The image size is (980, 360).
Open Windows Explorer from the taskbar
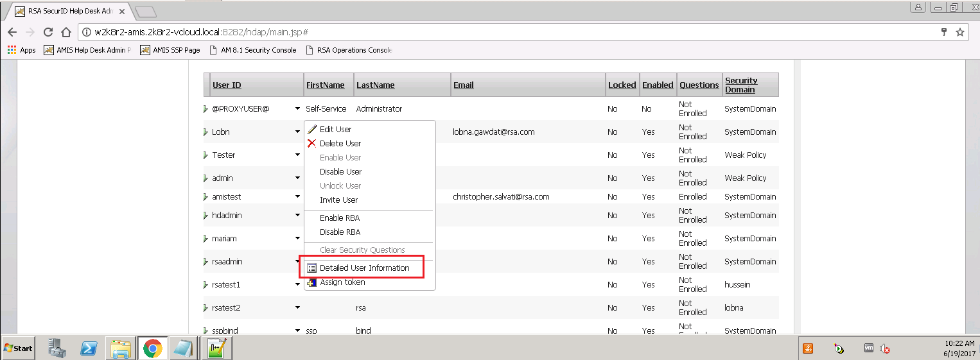click(121, 348)
